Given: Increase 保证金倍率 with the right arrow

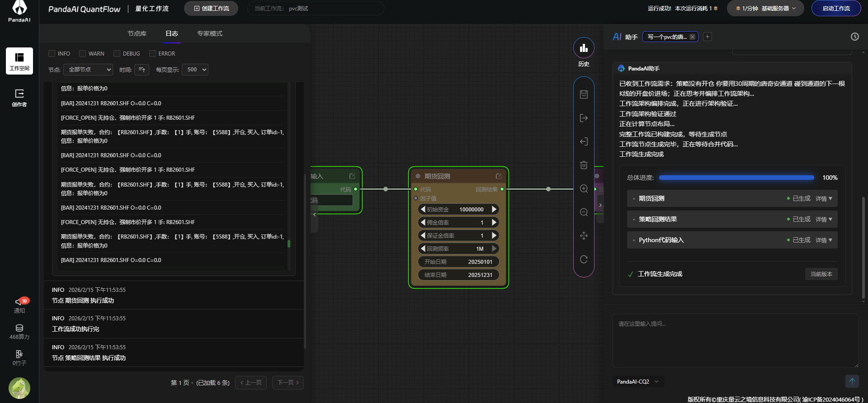Looking at the screenshot, I should click(494, 235).
